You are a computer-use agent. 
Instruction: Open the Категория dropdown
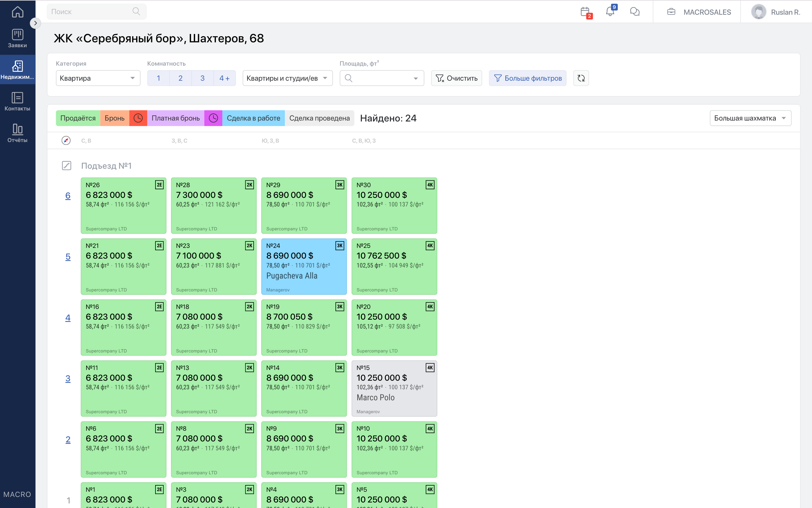pyautogui.click(x=98, y=78)
